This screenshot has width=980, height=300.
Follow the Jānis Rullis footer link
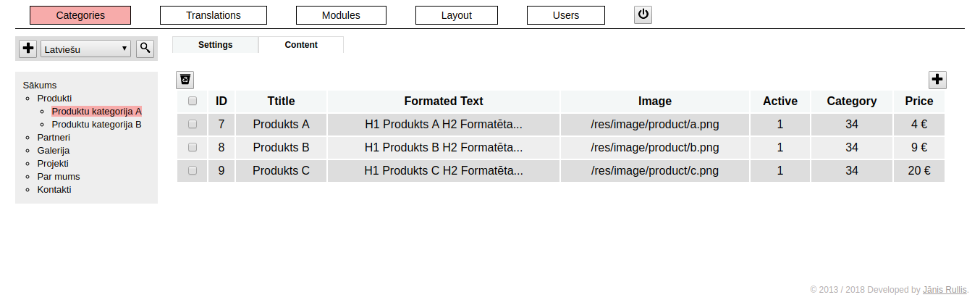[945, 289]
